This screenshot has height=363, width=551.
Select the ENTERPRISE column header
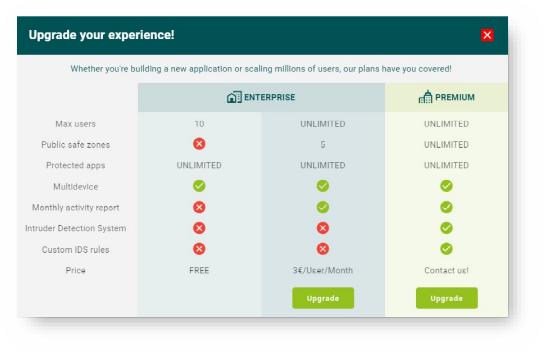coord(261,97)
